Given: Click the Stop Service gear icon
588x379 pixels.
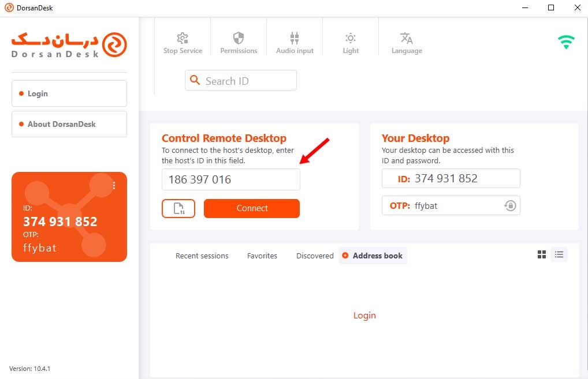Looking at the screenshot, I should 183,38.
